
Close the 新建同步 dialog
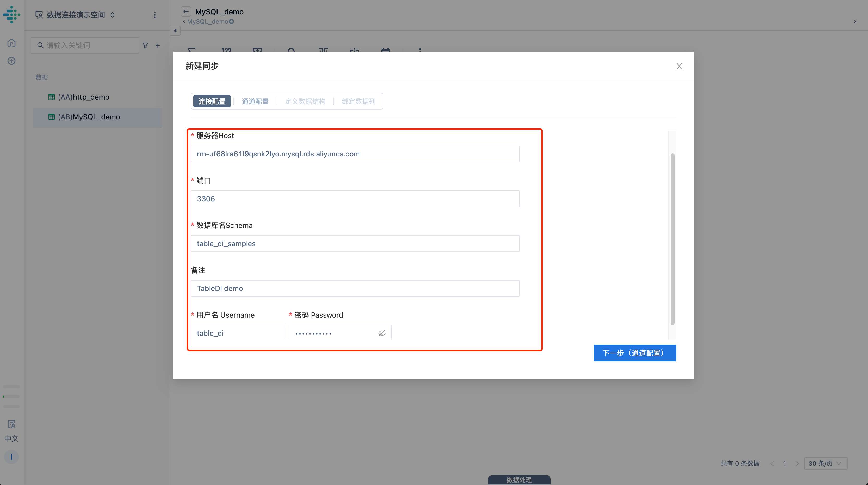pos(679,66)
